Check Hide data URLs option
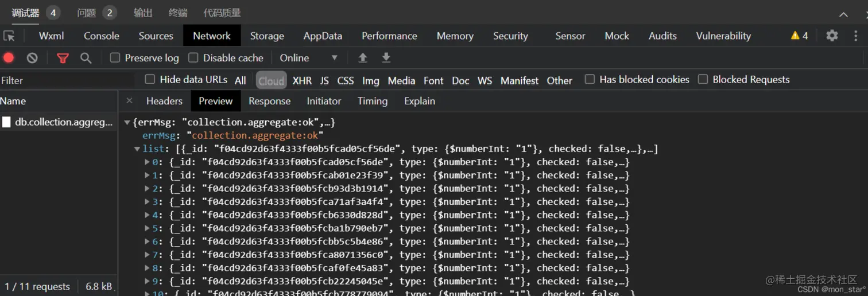 click(150, 79)
